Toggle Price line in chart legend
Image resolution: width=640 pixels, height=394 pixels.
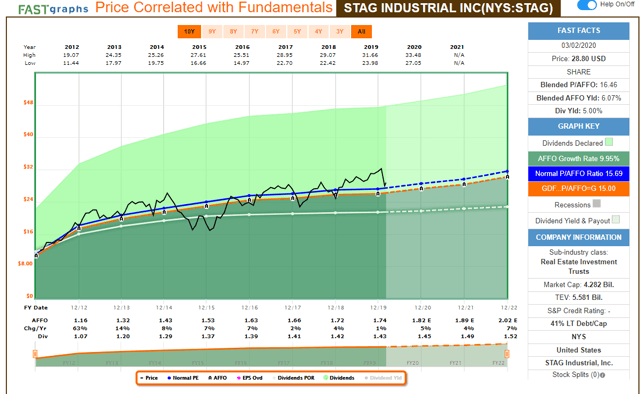tap(149, 378)
